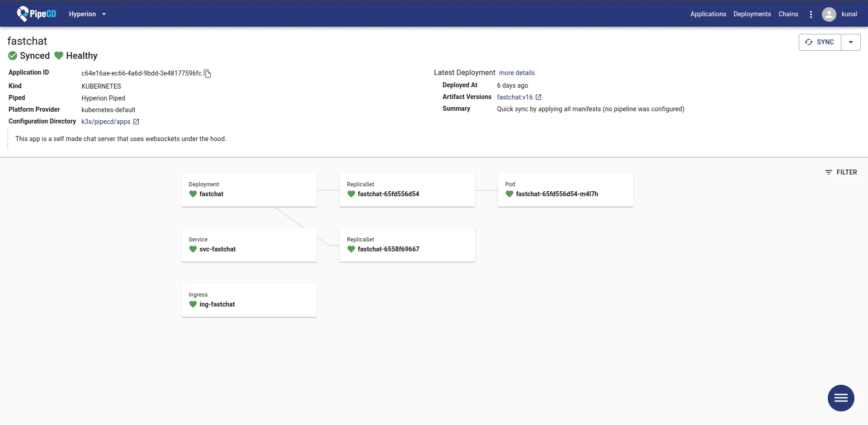Click the app description about websockets

(121, 139)
